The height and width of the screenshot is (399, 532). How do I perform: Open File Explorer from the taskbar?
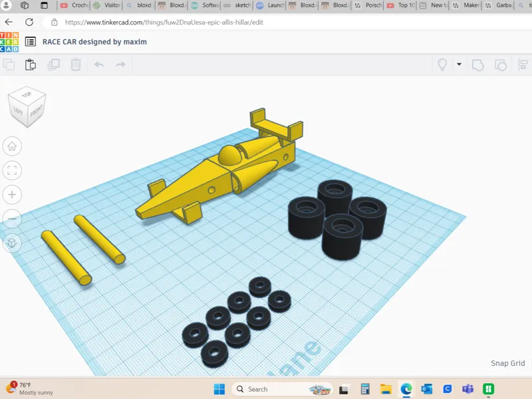(x=386, y=389)
